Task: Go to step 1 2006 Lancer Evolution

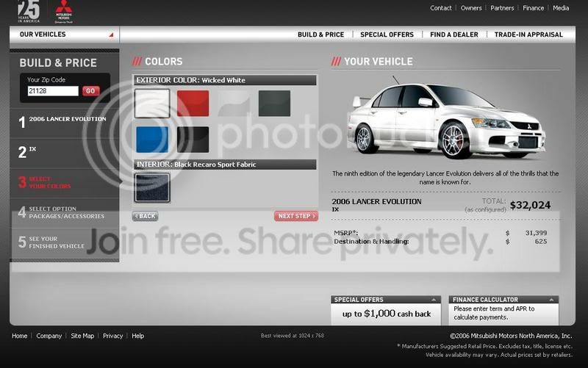Action: tap(65, 123)
